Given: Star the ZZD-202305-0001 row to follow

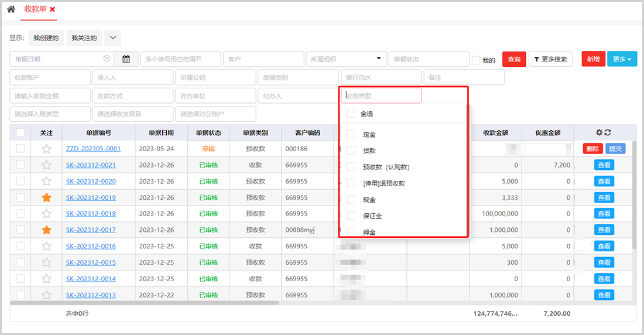Looking at the screenshot, I should click(46, 149).
